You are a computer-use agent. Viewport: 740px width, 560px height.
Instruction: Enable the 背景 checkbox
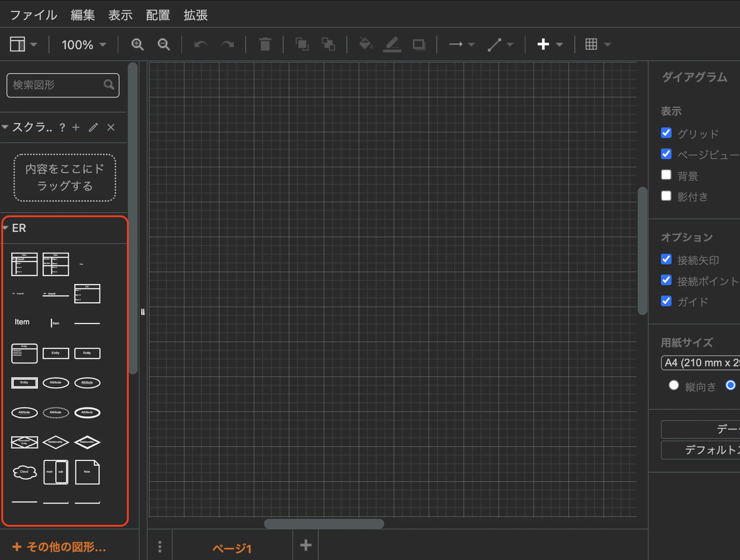[x=666, y=175]
